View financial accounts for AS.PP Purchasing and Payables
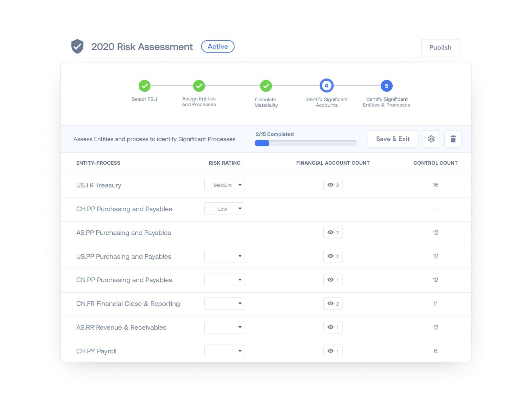532x399 pixels. pos(333,232)
